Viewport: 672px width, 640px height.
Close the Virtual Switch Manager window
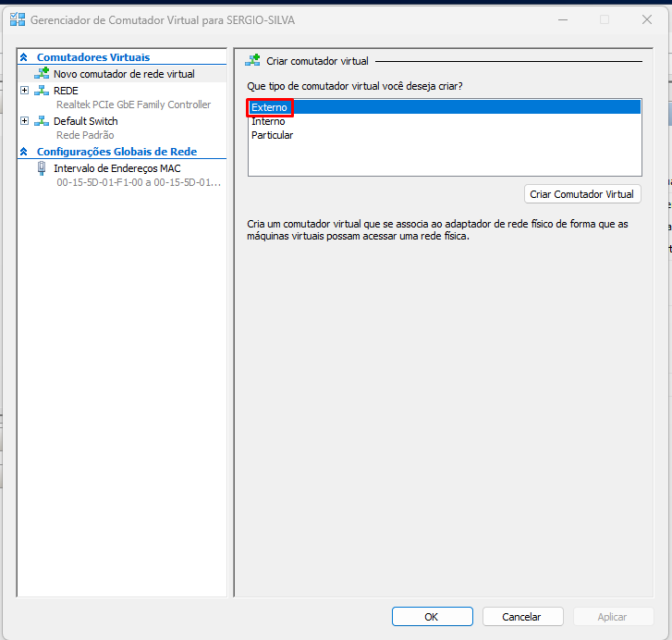[x=647, y=19]
